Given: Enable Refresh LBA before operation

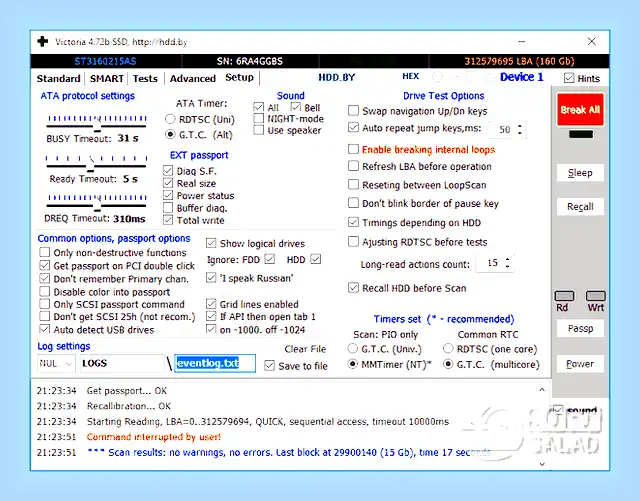Looking at the screenshot, I should tap(353, 166).
